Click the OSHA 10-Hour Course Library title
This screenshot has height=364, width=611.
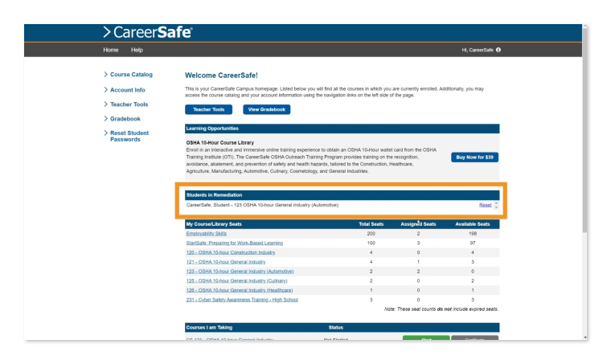[x=219, y=143]
